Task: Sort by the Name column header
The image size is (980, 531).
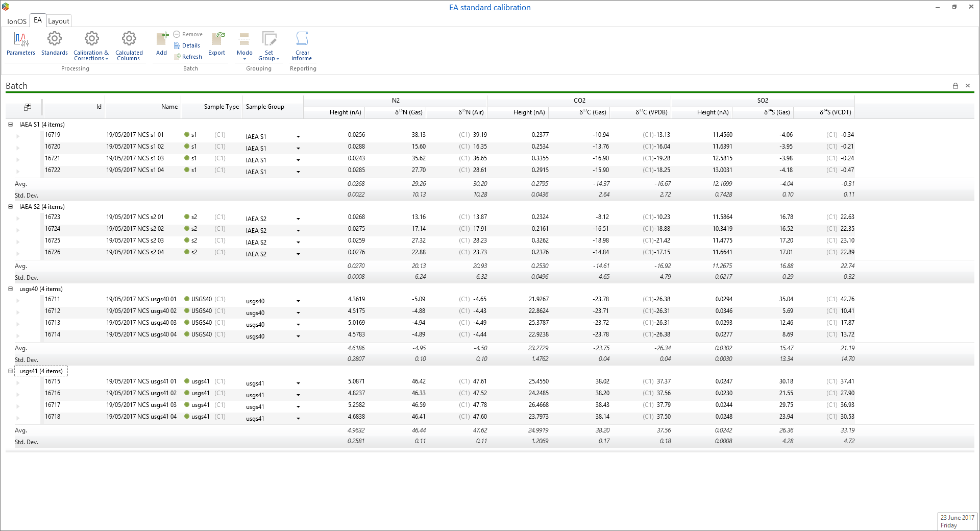Action: [x=169, y=107]
